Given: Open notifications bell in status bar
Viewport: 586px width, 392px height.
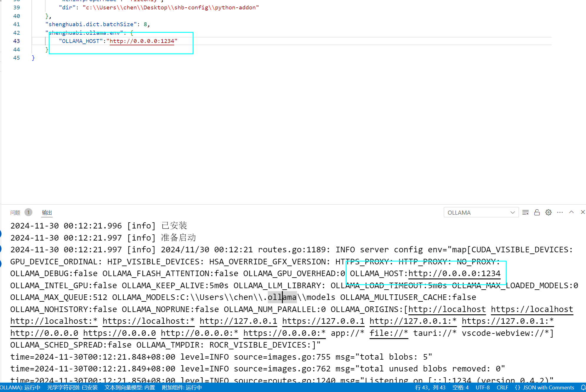Looking at the screenshot, I should (583, 388).
